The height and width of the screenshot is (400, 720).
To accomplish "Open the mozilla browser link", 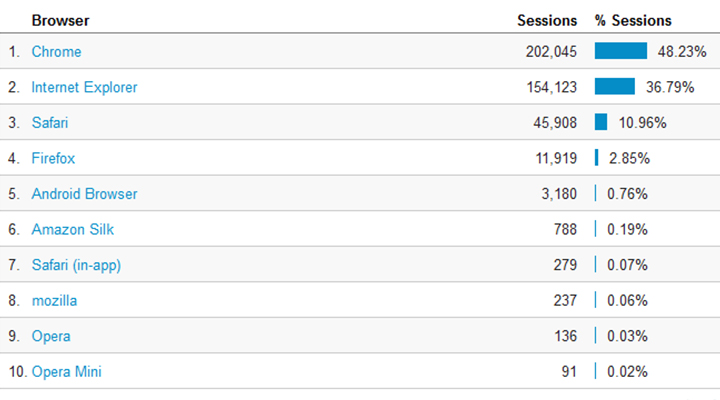I will click(55, 301).
